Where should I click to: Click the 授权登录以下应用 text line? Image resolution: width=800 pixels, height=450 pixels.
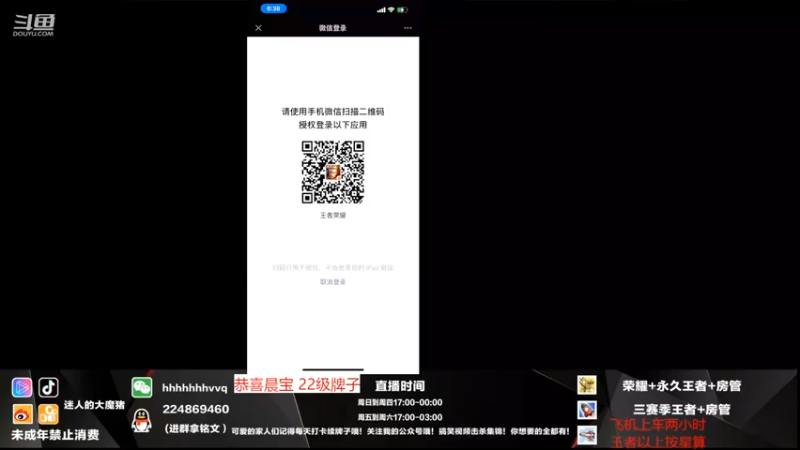click(x=333, y=125)
